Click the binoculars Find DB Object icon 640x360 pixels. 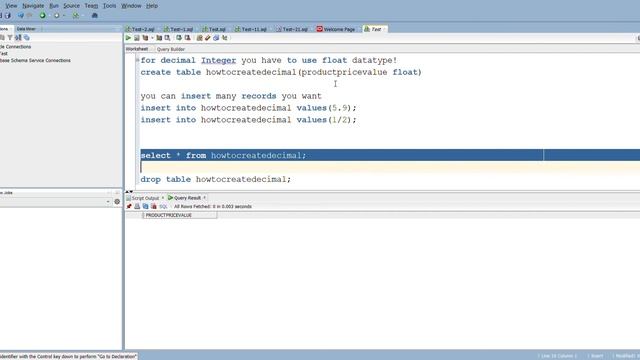95,16
